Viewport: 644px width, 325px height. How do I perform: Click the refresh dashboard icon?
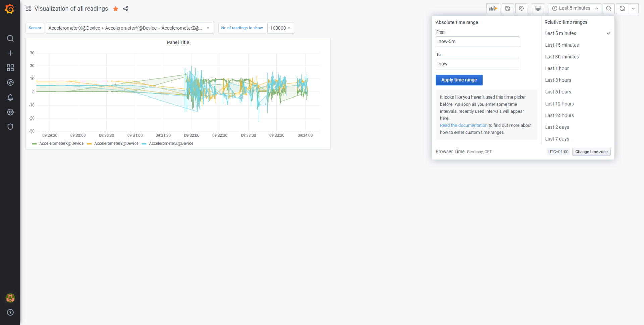pos(622,9)
